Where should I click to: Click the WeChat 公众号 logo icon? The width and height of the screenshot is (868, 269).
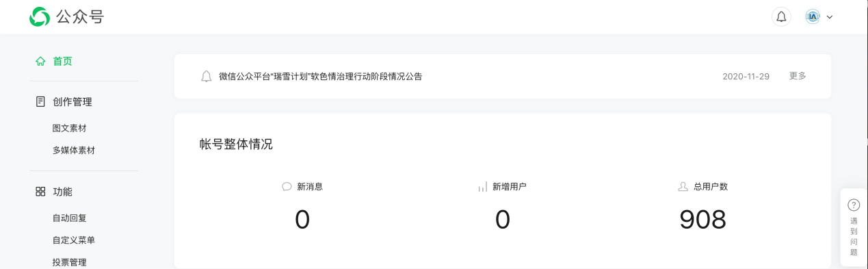click(40, 17)
